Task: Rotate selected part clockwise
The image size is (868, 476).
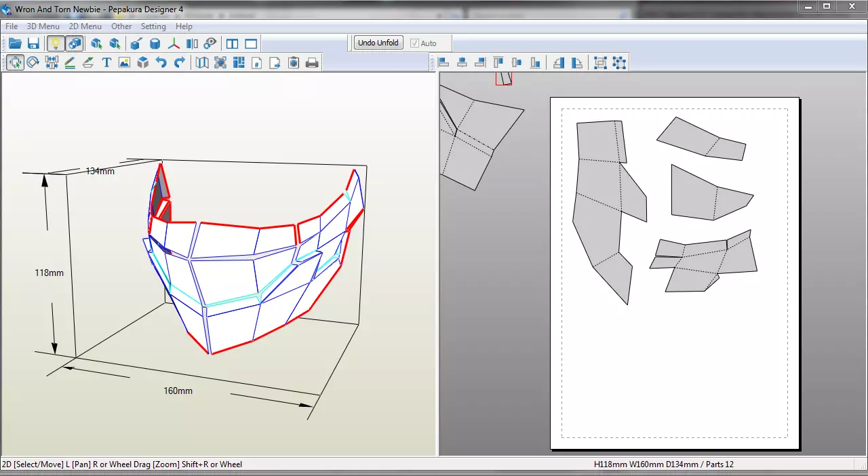Action: click(x=577, y=63)
